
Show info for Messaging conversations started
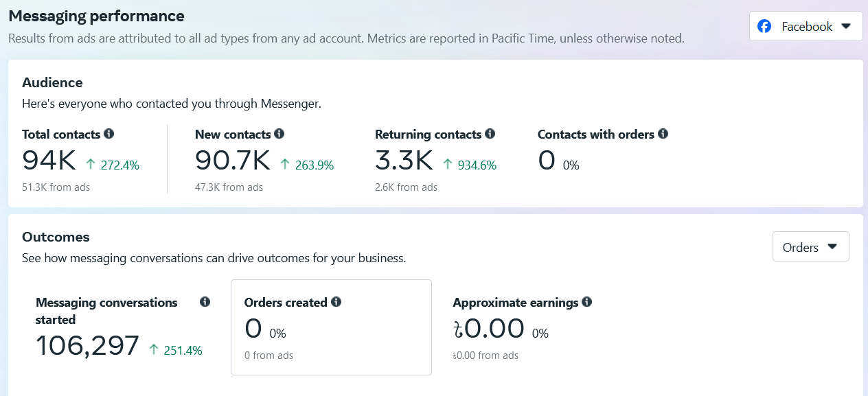[x=205, y=302]
